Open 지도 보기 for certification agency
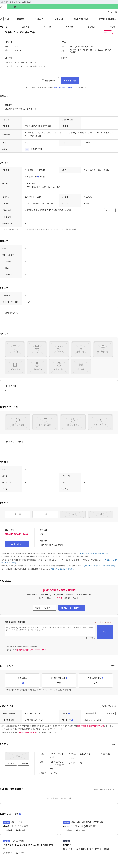 pyautogui.click(x=110, y=713)
